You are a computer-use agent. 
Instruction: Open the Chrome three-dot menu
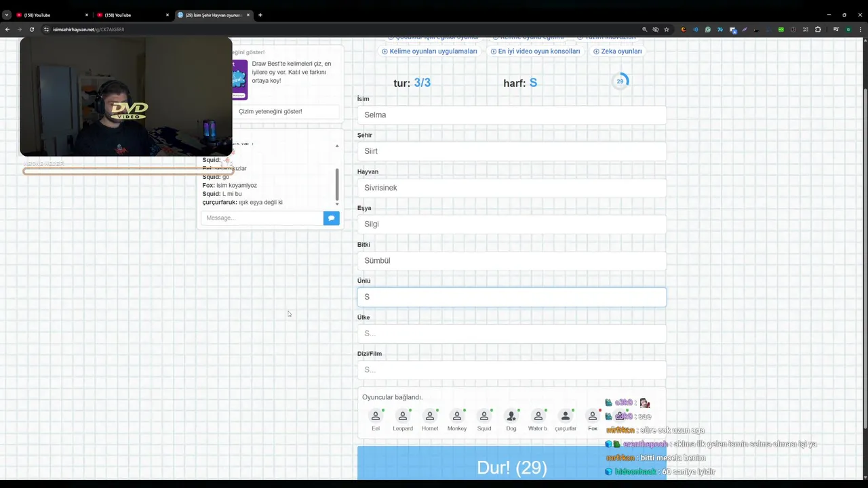tap(860, 29)
